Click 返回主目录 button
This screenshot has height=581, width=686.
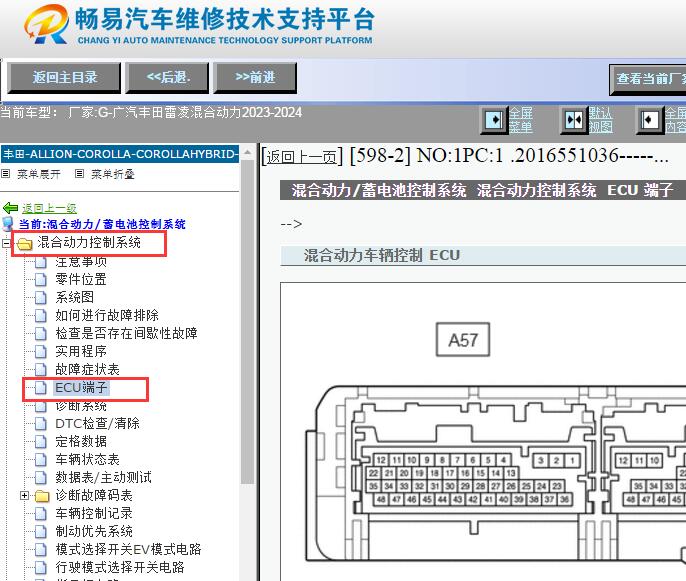point(64,78)
